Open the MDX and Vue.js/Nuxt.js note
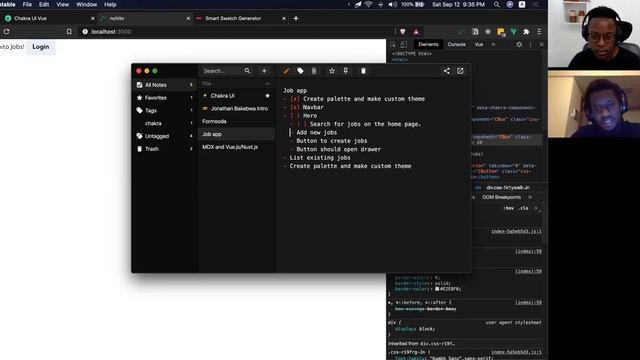Image resolution: width=640 pixels, height=360 pixels. click(x=236, y=147)
